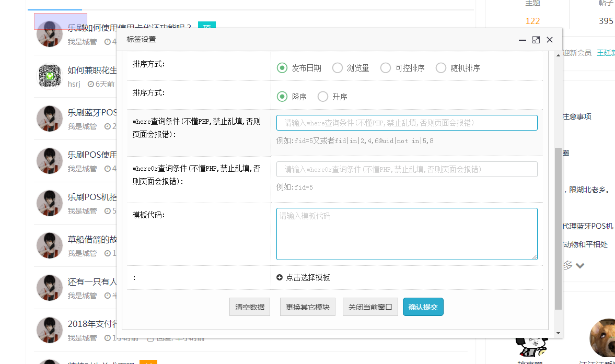
Task: Click the QR code avatar of hsrj
Action: (50, 77)
